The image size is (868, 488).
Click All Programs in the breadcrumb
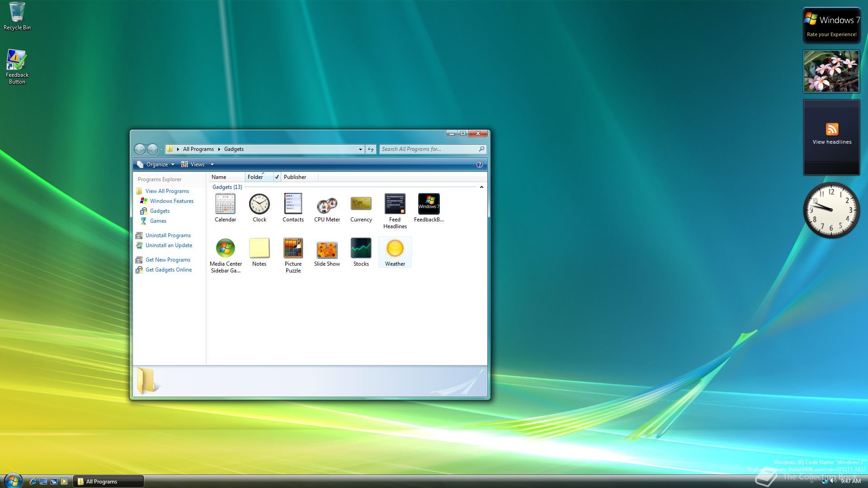pos(198,149)
